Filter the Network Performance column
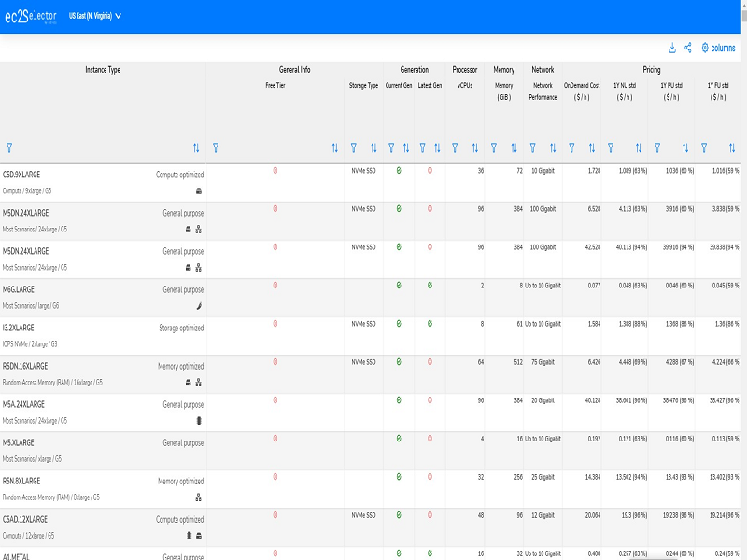The image size is (747, 560). pyautogui.click(x=533, y=148)
